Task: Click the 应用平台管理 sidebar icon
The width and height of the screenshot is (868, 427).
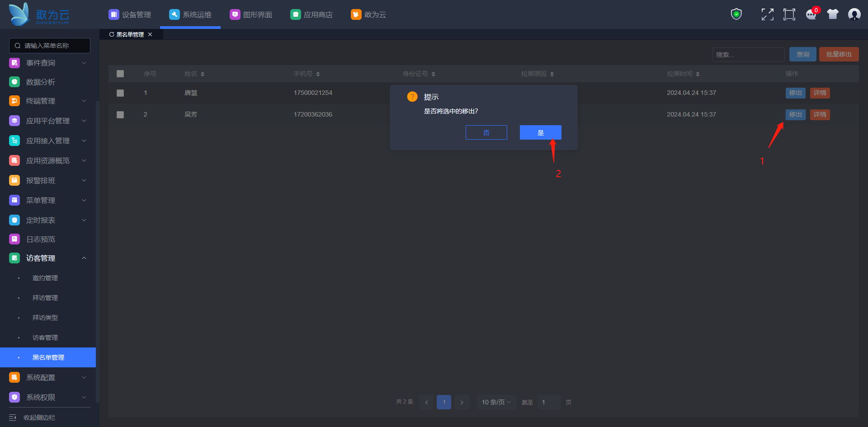Action: pos(14,121)
